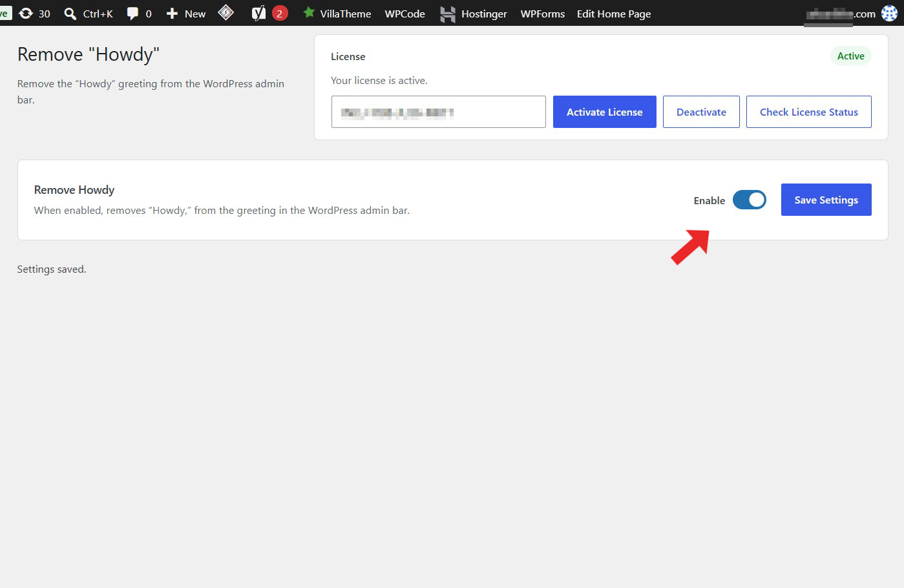
Task: Click the green VillaTheme star icon
Action: coord(309,12)
